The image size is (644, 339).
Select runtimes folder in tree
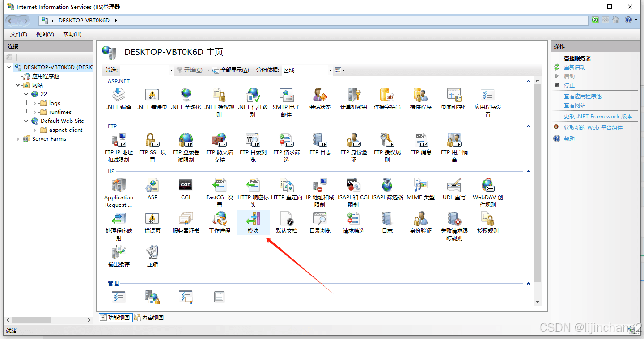pos(60,112)
